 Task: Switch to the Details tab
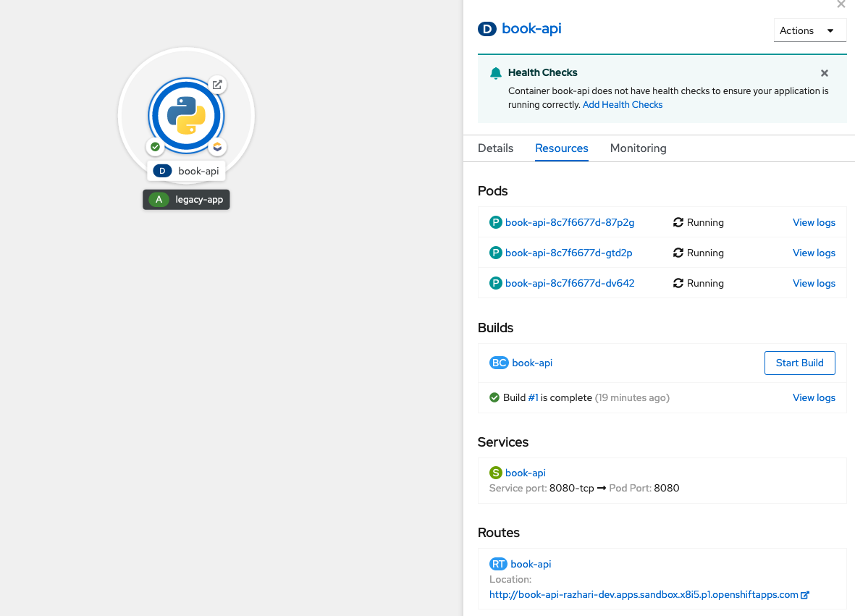(x=495, y=148)
